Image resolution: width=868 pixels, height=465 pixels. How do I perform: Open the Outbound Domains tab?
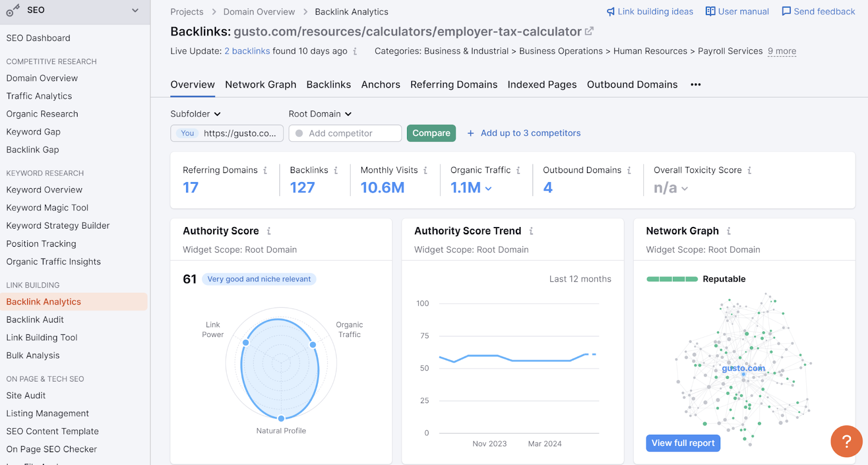coord(632,85)
